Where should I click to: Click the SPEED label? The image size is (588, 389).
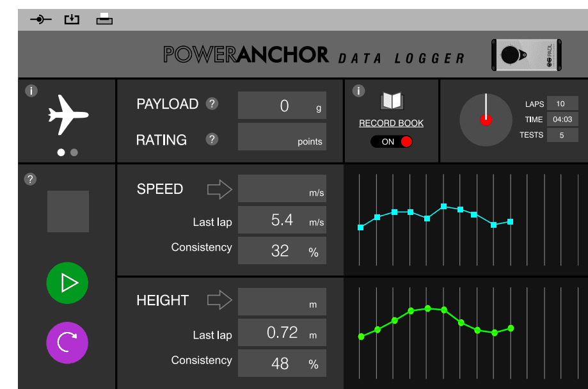point(160,189)
